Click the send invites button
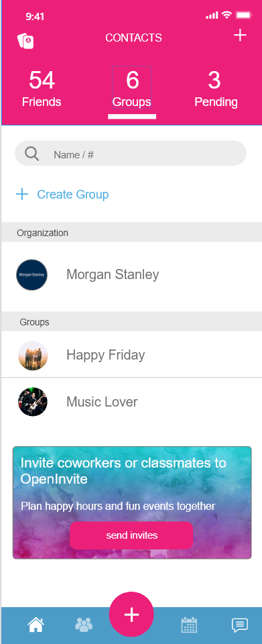 tap(131, 535)
